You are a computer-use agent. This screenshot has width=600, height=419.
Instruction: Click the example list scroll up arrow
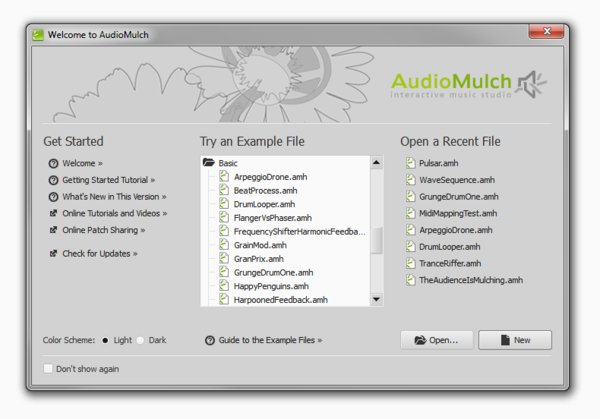(377, 163)
